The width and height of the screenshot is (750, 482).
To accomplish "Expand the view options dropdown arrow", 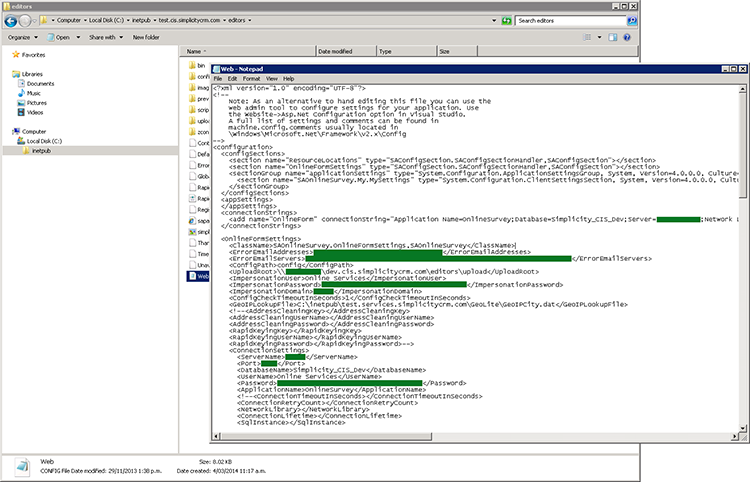I will pyautogui.click(x=599, y=37).
